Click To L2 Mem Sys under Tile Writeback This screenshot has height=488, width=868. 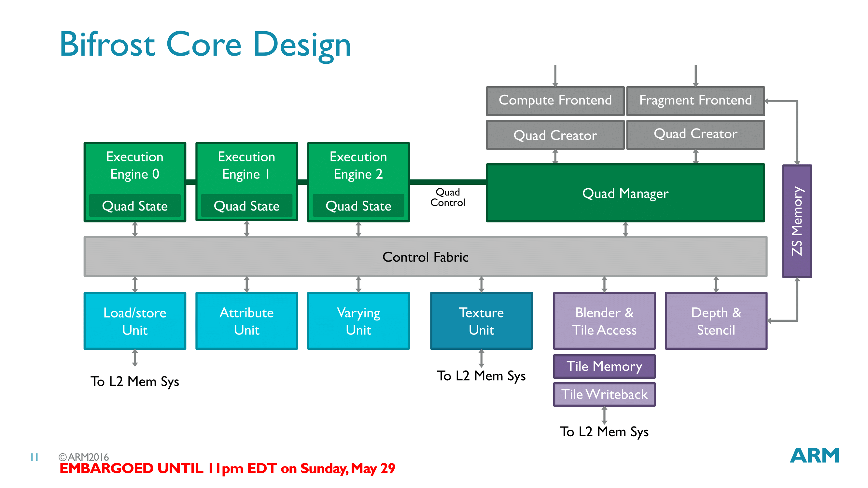coord(604,432)
